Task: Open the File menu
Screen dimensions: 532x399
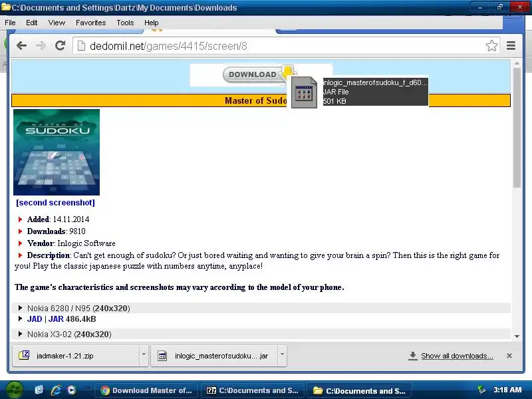Action: coord(10,23)
